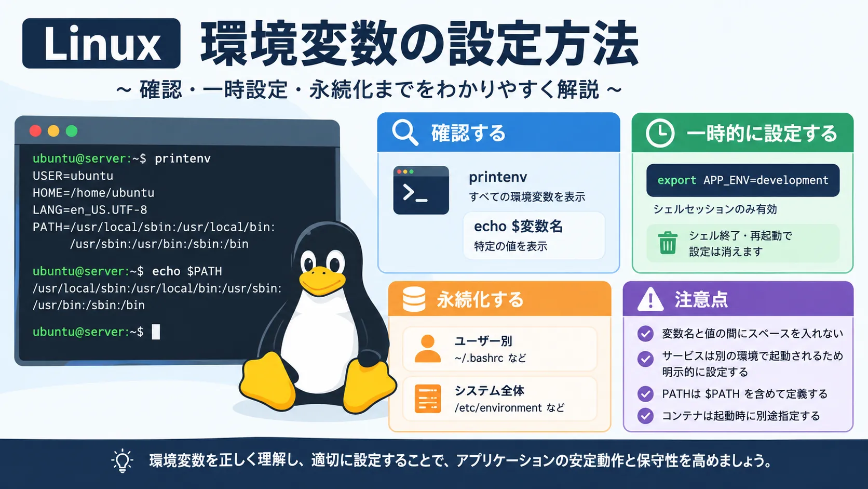This screenshot has width=868, height=489.
Task: Click the green dot in terminal title bar
Action: click(72, 131)
